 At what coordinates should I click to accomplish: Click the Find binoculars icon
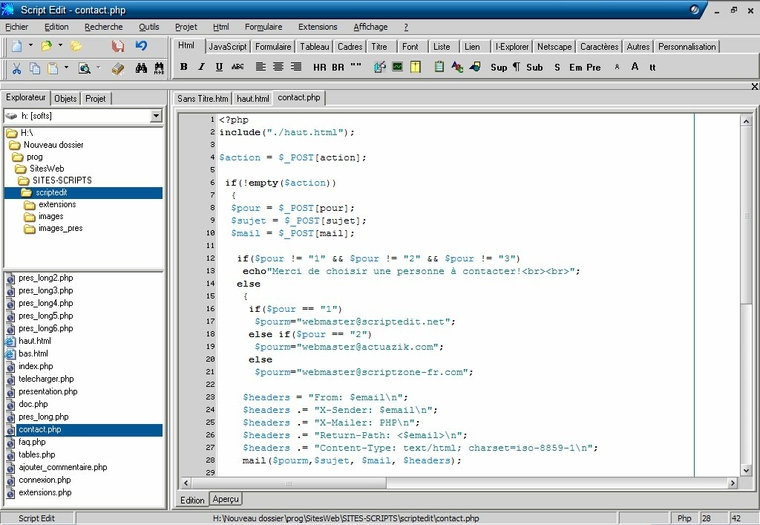click(x=141, y=68)
